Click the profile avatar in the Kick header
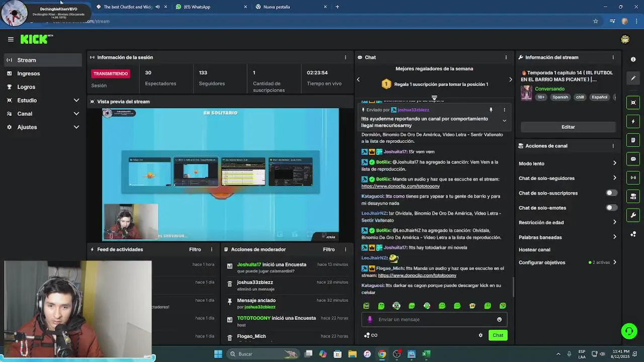 click(625, 39)
